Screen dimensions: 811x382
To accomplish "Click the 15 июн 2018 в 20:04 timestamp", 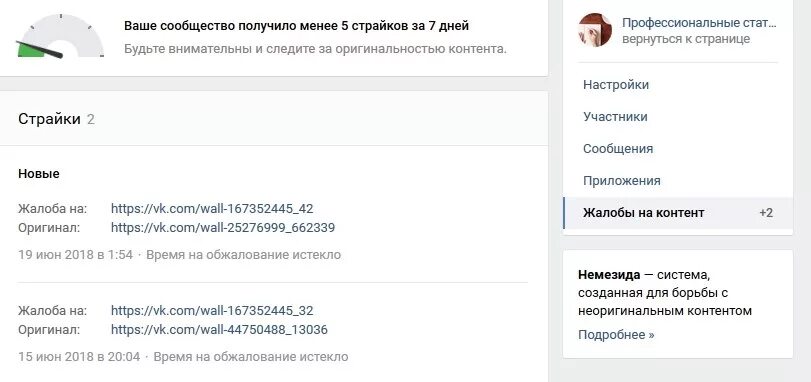I will [79, 357].
